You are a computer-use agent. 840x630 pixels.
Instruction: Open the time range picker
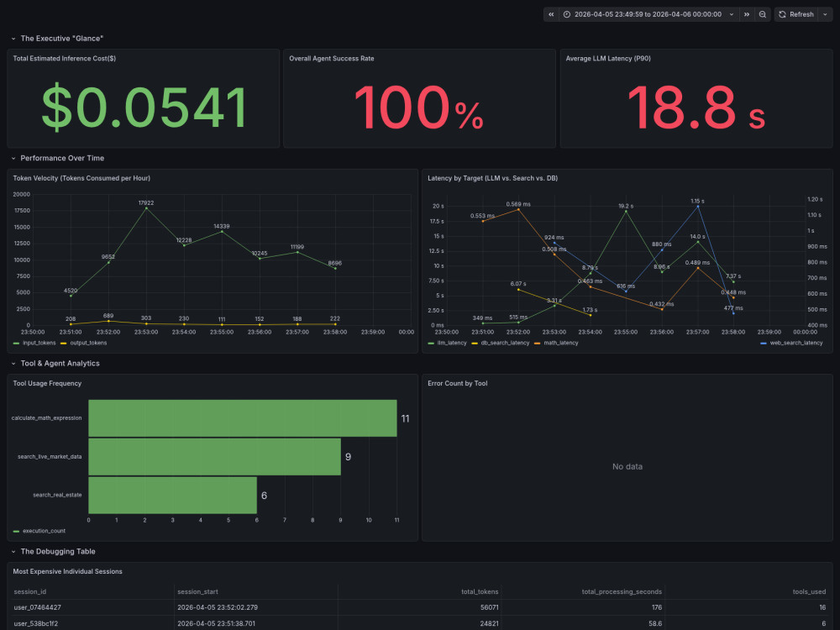tap(648, 14)
